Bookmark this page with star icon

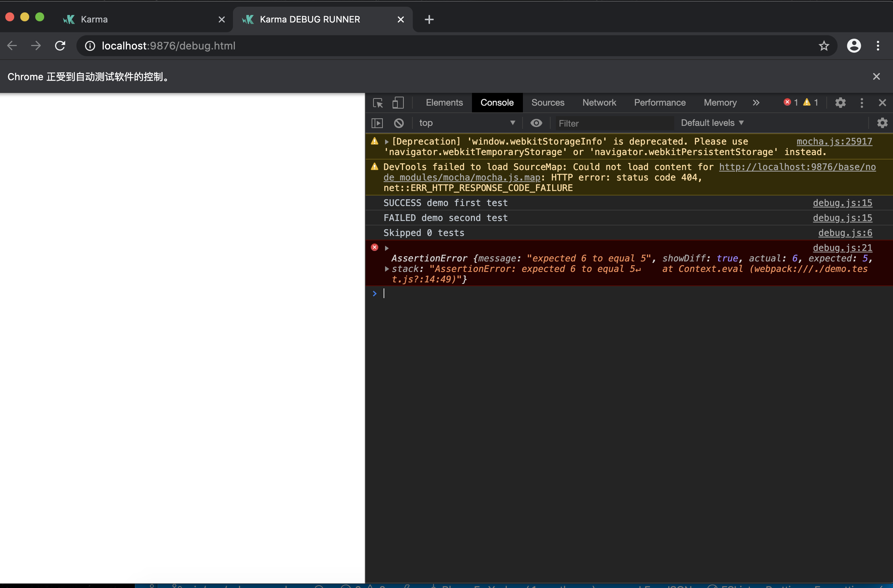[x=824, y=46]
